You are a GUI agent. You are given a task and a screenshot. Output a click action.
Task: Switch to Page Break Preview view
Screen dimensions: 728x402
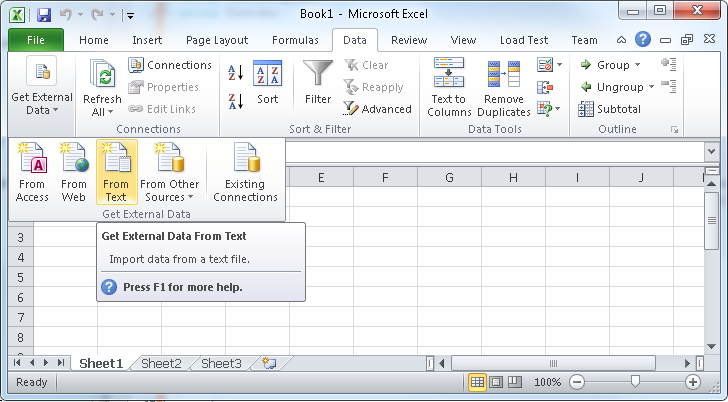coord(516,382)
